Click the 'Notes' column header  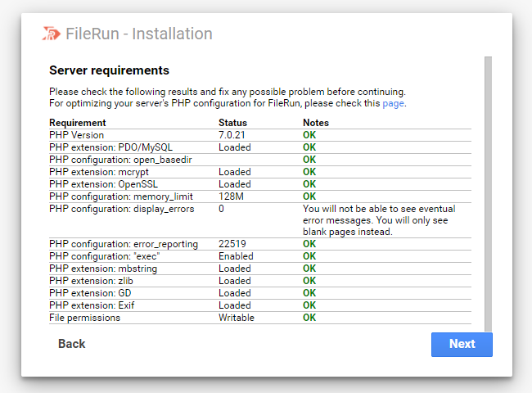click(316, 123)
